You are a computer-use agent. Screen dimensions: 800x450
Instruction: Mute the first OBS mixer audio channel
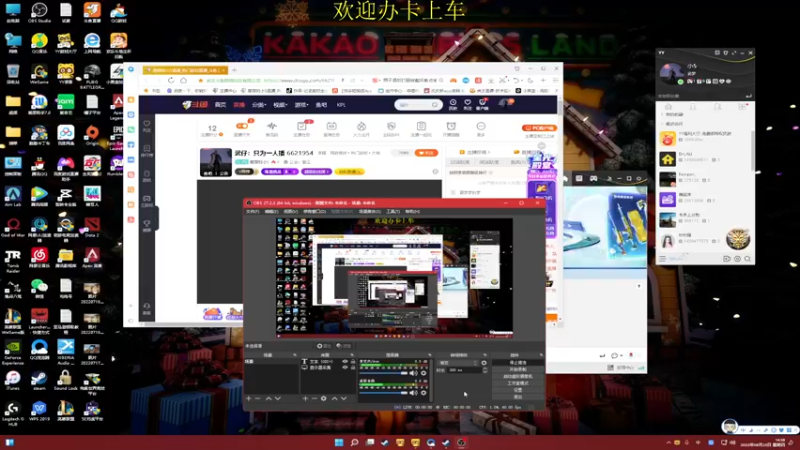pyautogui.click(x=414, y=373)
